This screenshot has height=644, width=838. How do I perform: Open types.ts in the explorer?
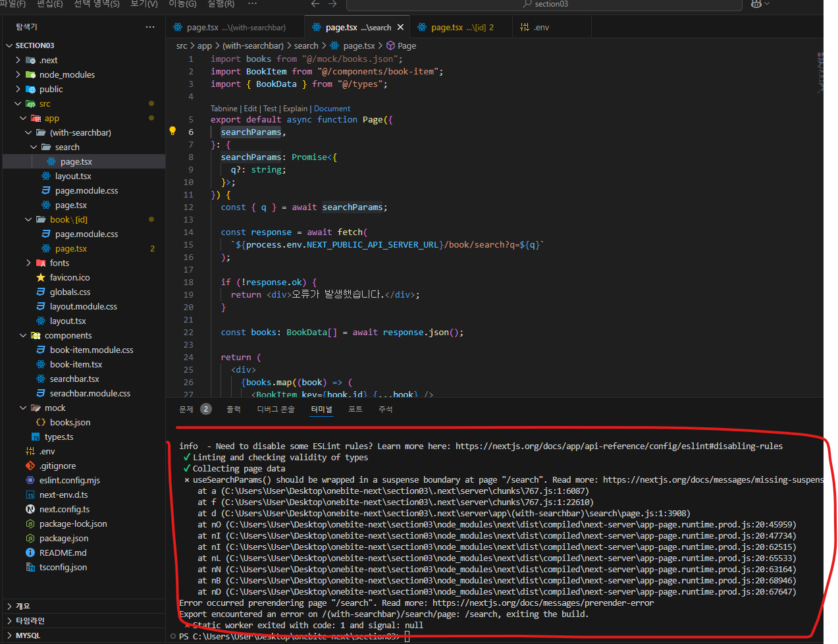tap(83, 437)
